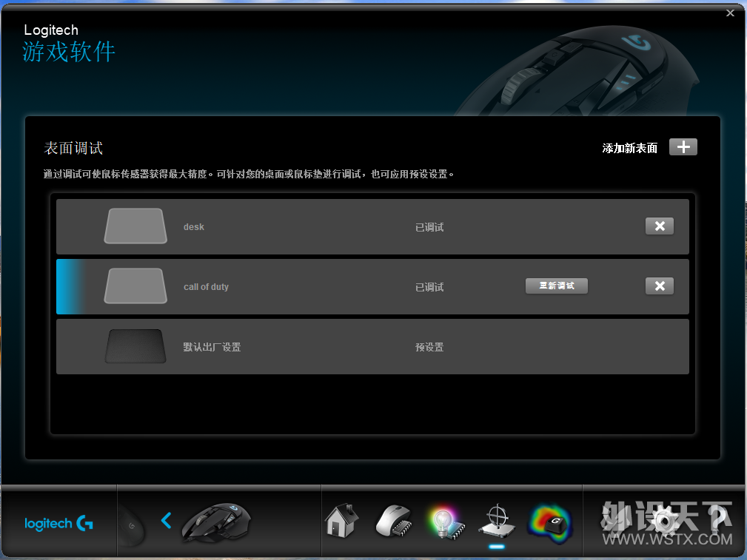Click the left device arrow chevron

coord(167,521)
